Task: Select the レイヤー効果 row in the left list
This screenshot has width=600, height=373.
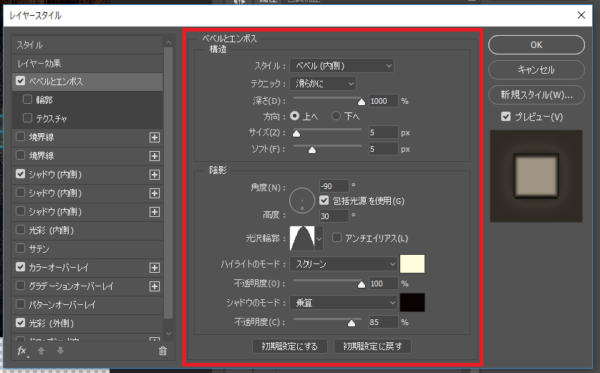Action: (x=88, y=63)
